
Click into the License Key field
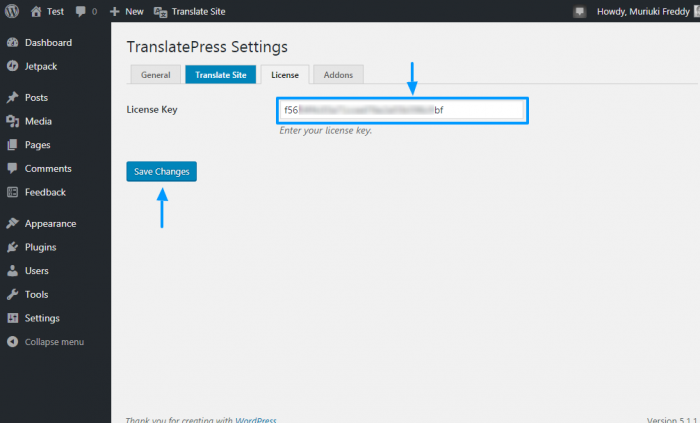(x=402, y=110)
